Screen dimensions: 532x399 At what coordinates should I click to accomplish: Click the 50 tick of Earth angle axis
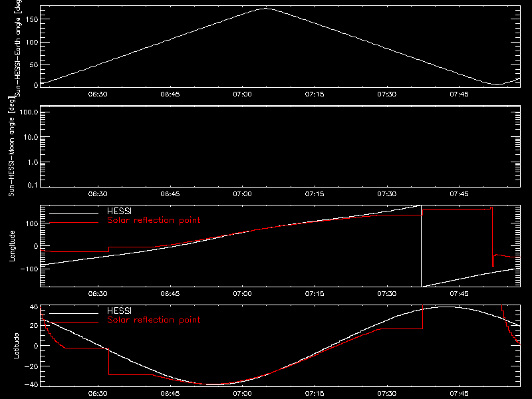(34, 65)
